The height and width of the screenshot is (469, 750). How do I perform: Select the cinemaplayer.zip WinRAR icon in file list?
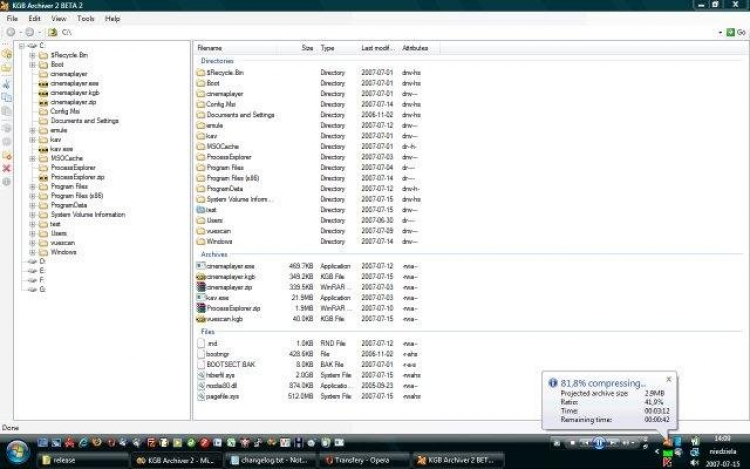click(x=200, y=287)
